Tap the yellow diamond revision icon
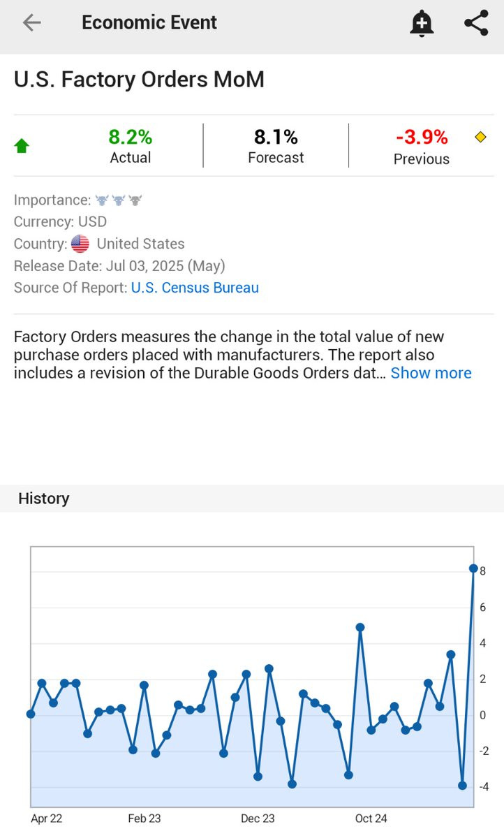The image size is (504, 838). tap(480, 137)
